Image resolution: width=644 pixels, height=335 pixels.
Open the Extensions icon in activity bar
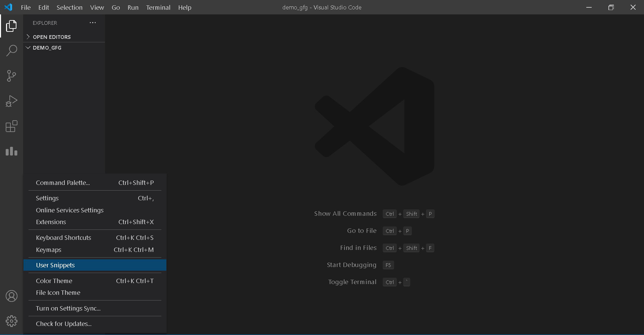11,126
